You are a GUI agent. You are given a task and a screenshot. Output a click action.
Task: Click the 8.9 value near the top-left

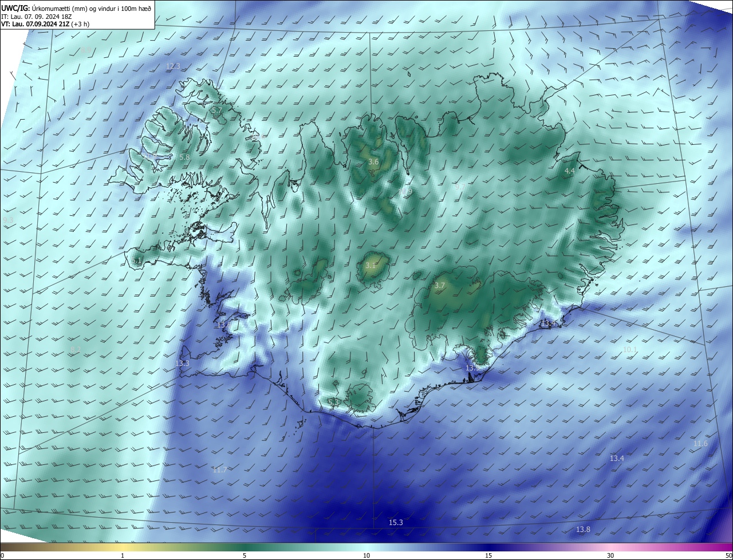[85, 50]
